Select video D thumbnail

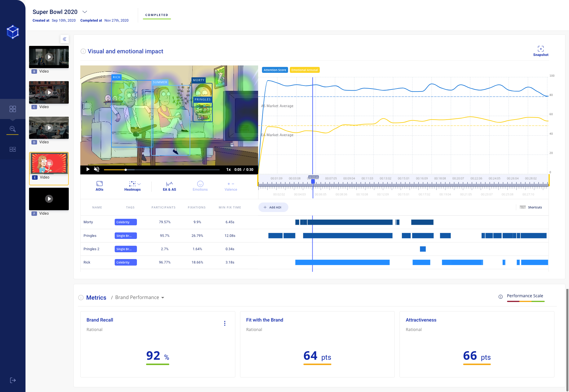49,128
